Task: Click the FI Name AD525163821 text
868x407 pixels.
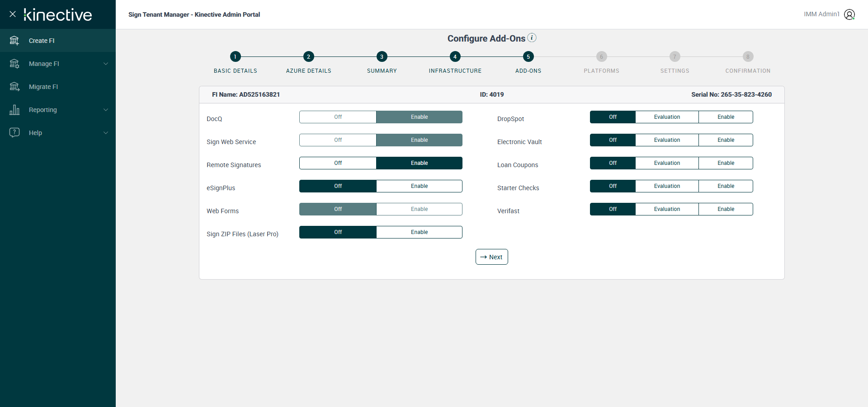Action: point(246,94)
